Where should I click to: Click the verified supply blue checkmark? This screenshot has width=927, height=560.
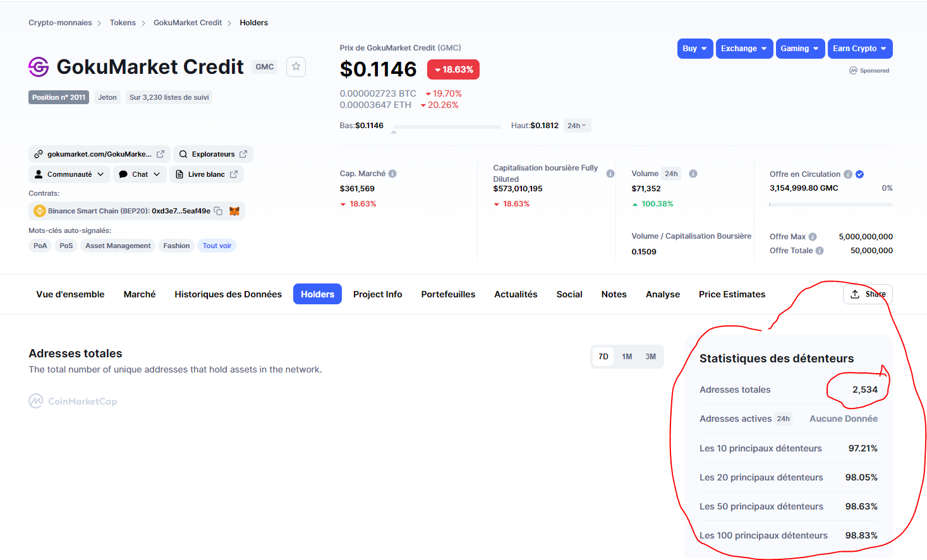click(x=860, y=174)
